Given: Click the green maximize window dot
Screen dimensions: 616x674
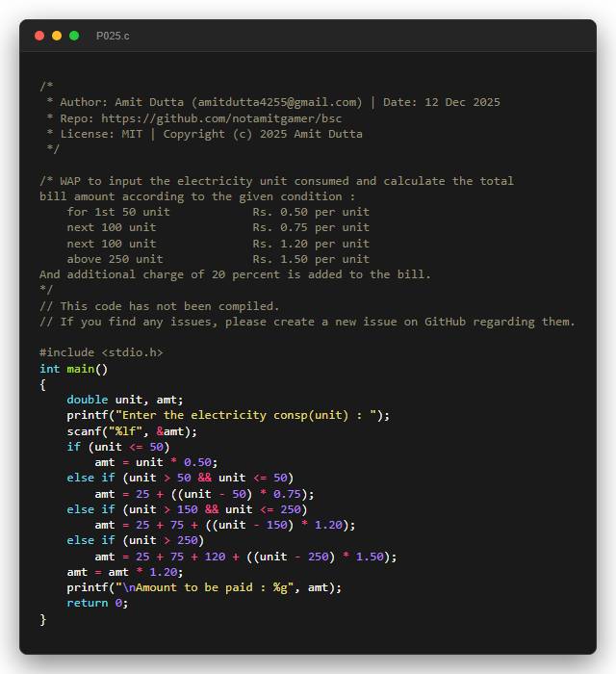Looking at the screenshot, I should pyautogui.click(x=74, y=36).
